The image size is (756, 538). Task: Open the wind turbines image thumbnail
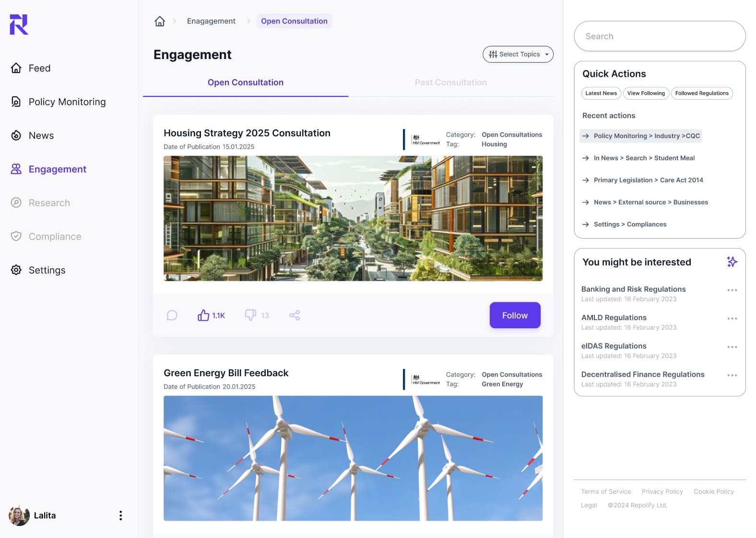353,458
